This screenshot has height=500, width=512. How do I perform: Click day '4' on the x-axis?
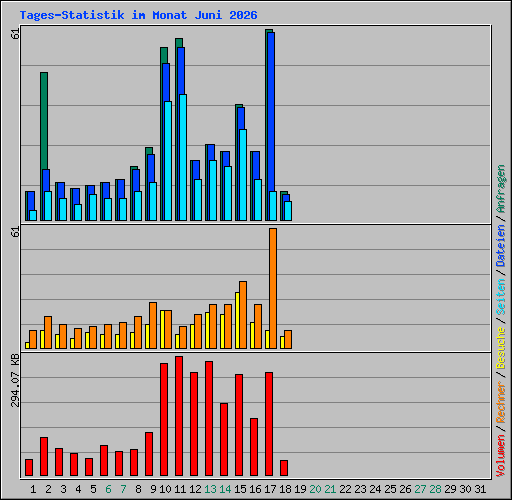pos(78,489)
